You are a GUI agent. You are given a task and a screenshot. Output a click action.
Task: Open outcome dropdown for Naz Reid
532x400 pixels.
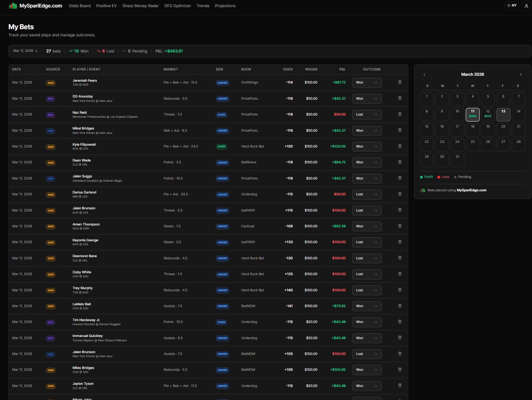click(367, 115)
